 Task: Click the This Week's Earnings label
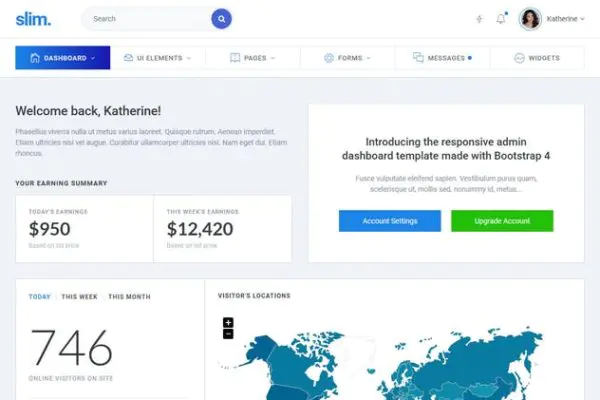[x=203, y=212]
